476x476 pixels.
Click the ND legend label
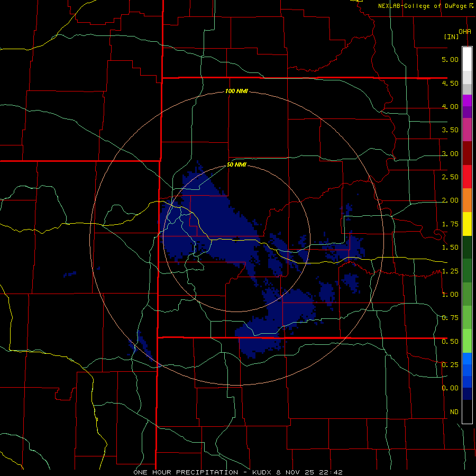[454, 412]
